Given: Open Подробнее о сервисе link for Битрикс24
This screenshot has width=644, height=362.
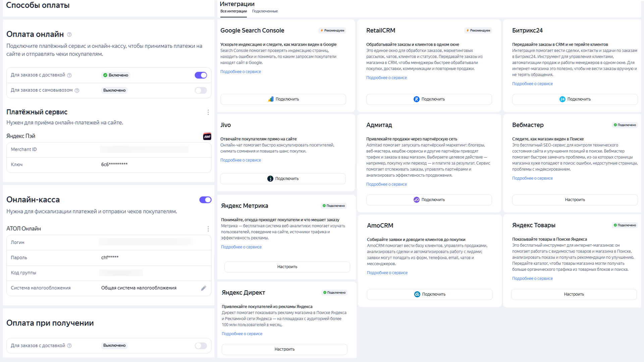Looking at the screenshot, I should 532,84.
